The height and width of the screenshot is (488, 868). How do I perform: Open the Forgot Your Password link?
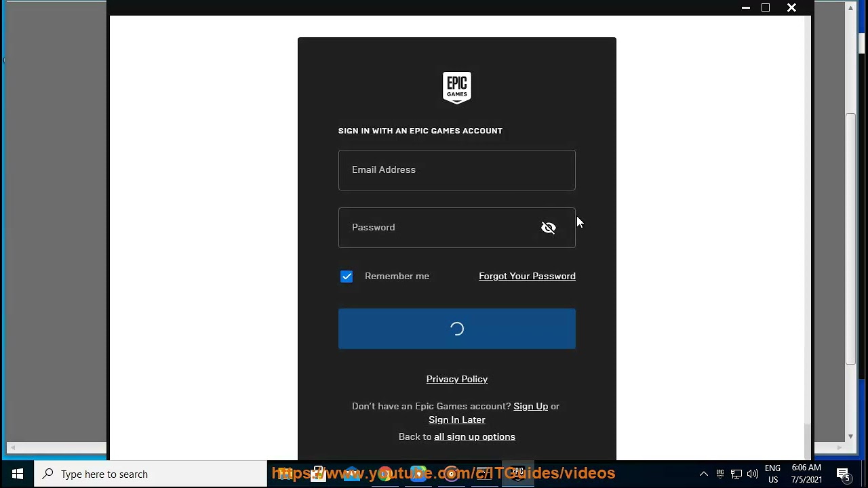(527, 276)
